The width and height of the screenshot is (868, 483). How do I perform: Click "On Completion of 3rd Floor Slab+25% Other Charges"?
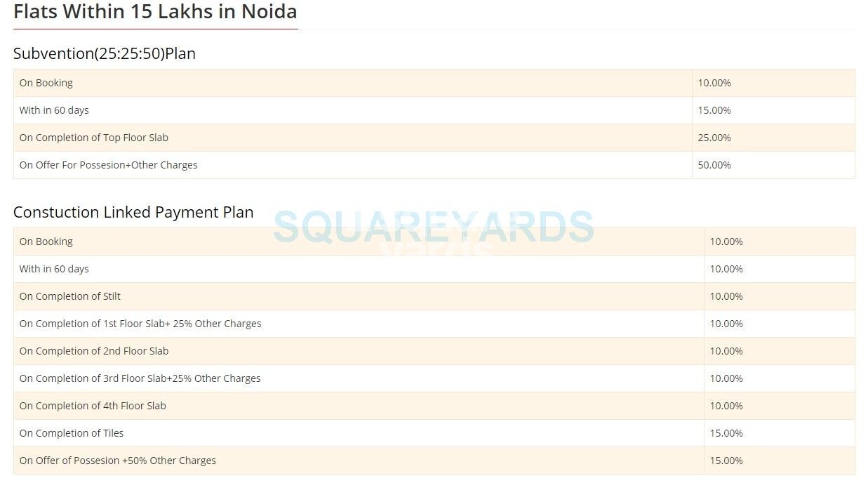(140, 378)
